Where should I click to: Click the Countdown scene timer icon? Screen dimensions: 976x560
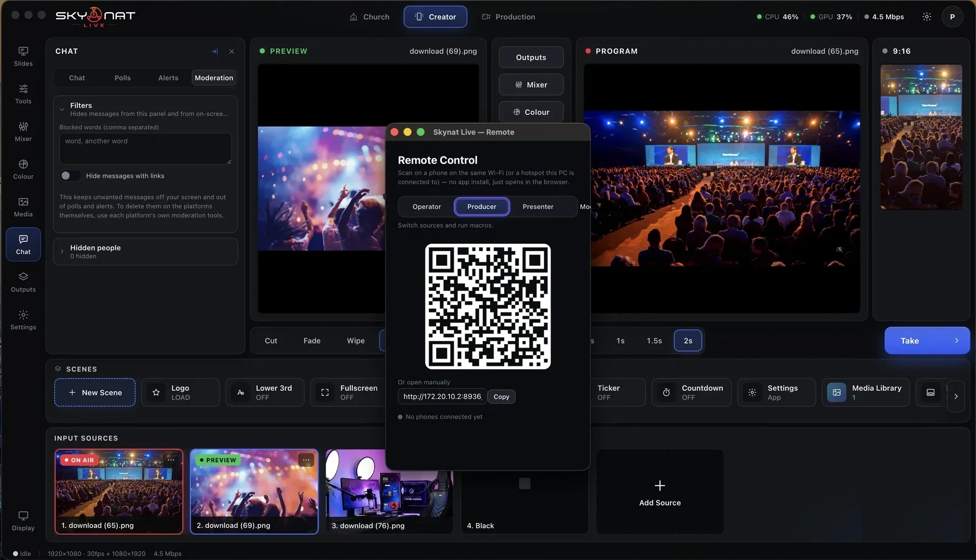[666, 392]
